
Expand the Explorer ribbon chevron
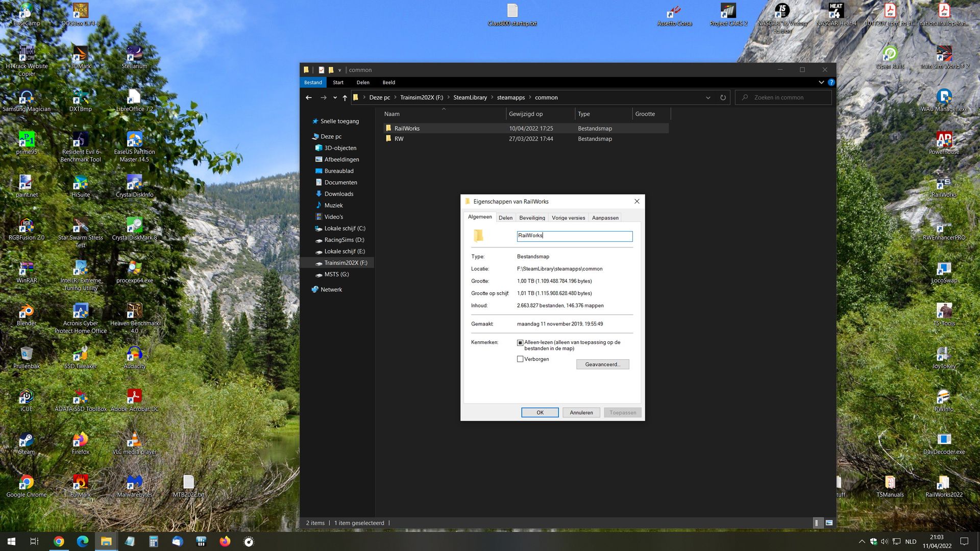coord(821,82)
